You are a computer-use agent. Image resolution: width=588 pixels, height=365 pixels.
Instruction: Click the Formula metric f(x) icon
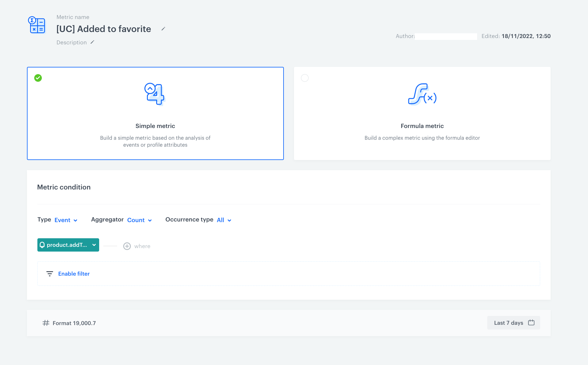click(x=422, y=94)
